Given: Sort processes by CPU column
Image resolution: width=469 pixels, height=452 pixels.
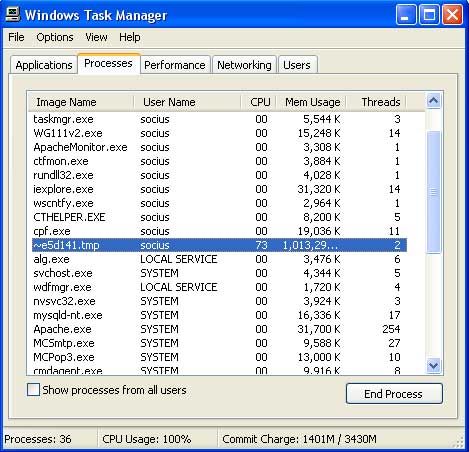Looking at the screenshot, I should [258, 102].
